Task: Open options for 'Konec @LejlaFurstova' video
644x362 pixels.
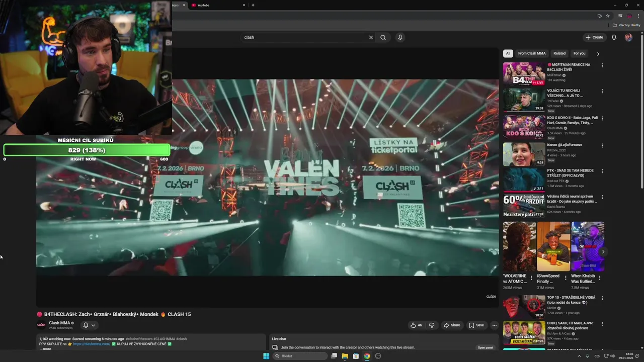Action: [602, 145]
